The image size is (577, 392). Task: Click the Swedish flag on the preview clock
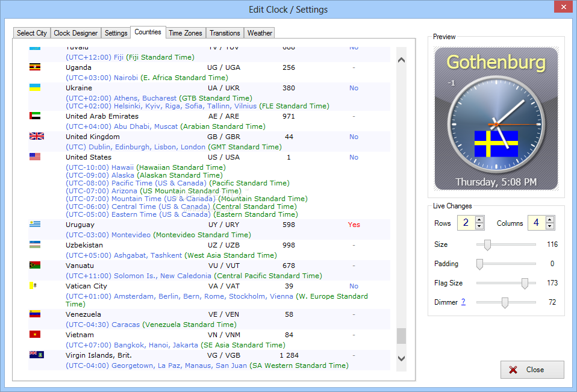(x=496, y=144)
